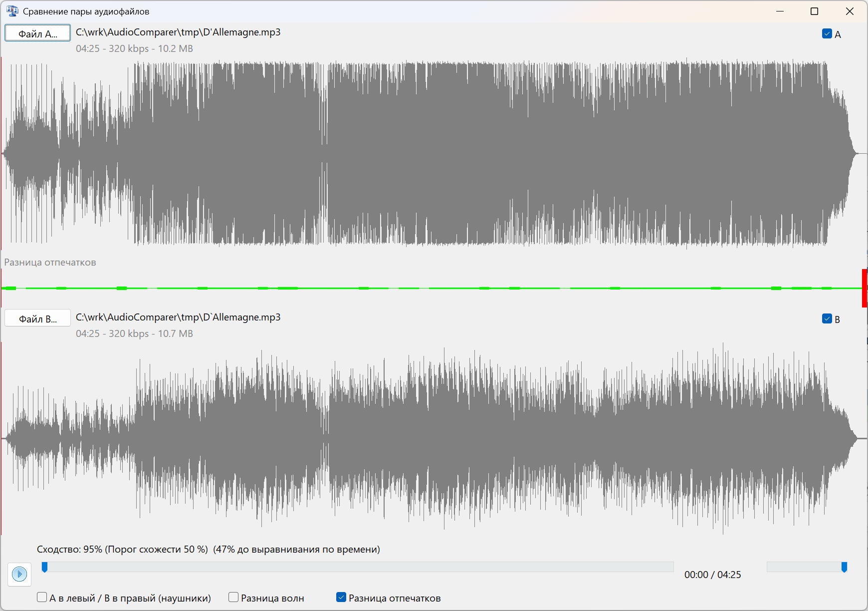The width and height of the screenshot is (868, 611).
Task: Close the audio comparison window
Action: point(850,11)
